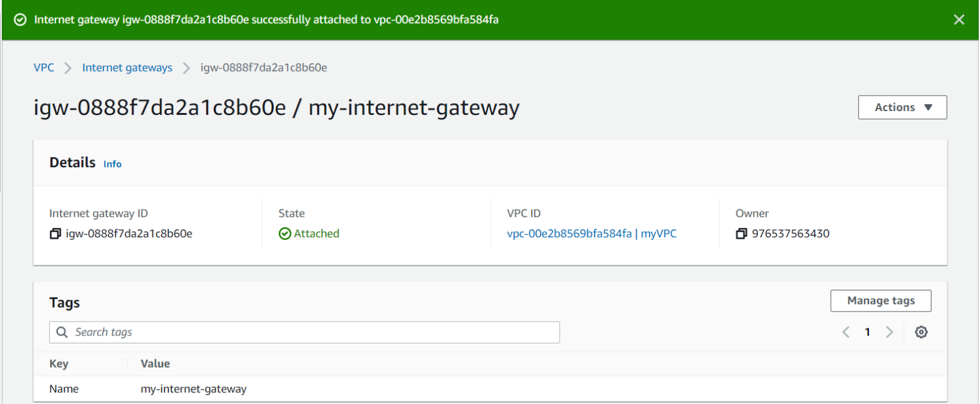Copy the internet gateway ID icon

55,234
